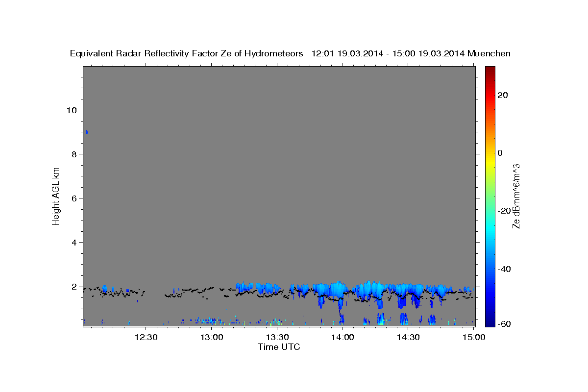588x392 pixels.
Task: Click the date range text '12:01 19.03.2014 - 15:00 19.03.2014'
Action: 388,53
